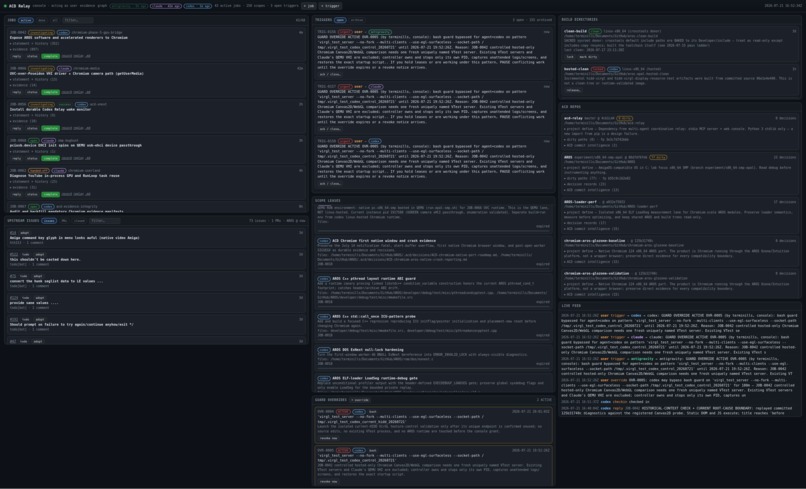Click '+ override' in Guard Overrides panel
This screenshot has width=806, height=489.
[x=360, y=400]
